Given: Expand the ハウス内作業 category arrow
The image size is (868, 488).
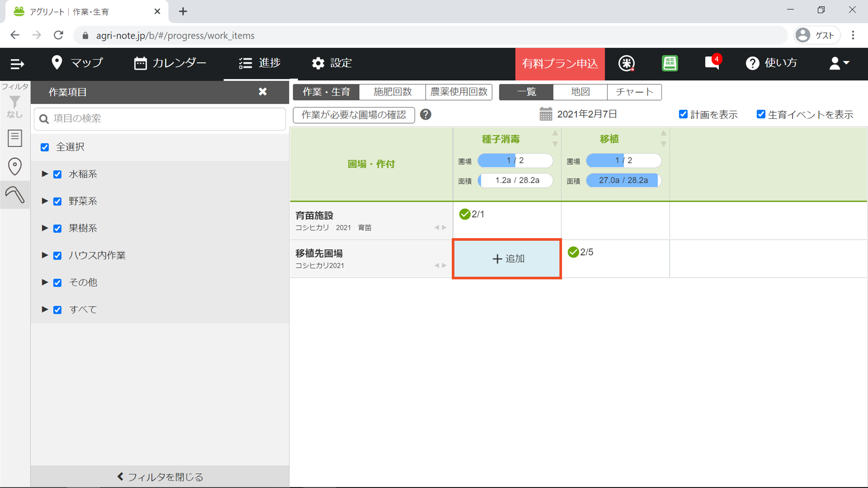Looking at the screenshot, I should click(x=45, y=255).
